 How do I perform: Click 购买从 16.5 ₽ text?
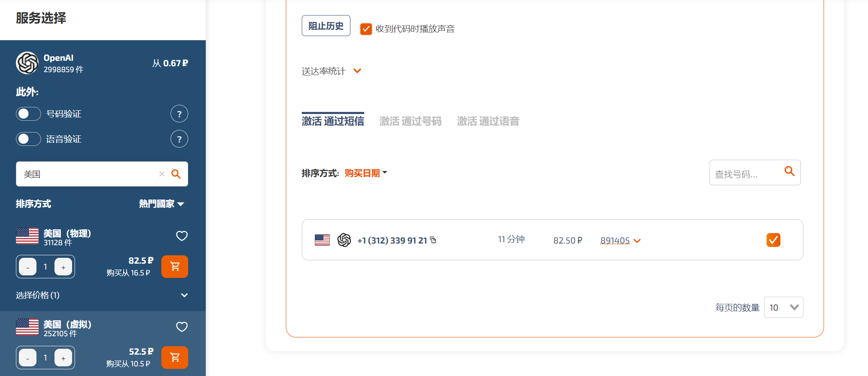coord(128,273)
